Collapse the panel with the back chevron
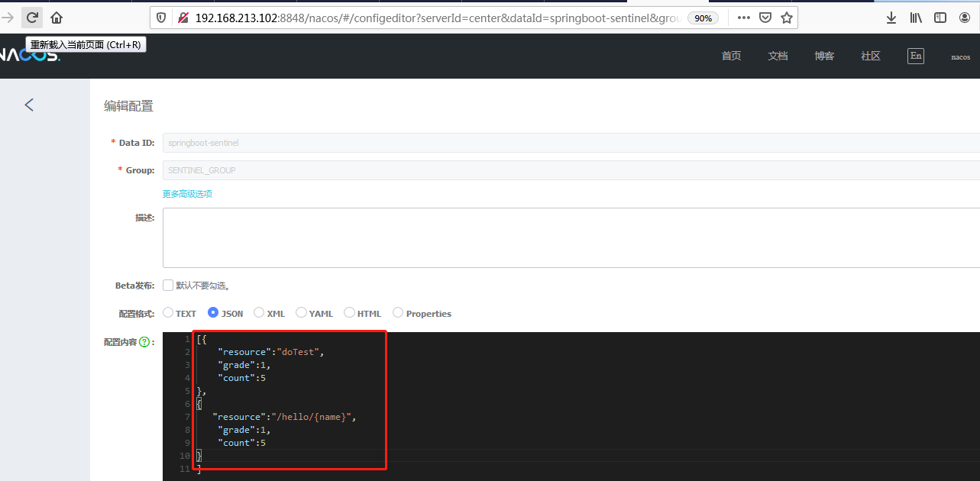This screenshot has height=481, width=980. tap(28, 105)
